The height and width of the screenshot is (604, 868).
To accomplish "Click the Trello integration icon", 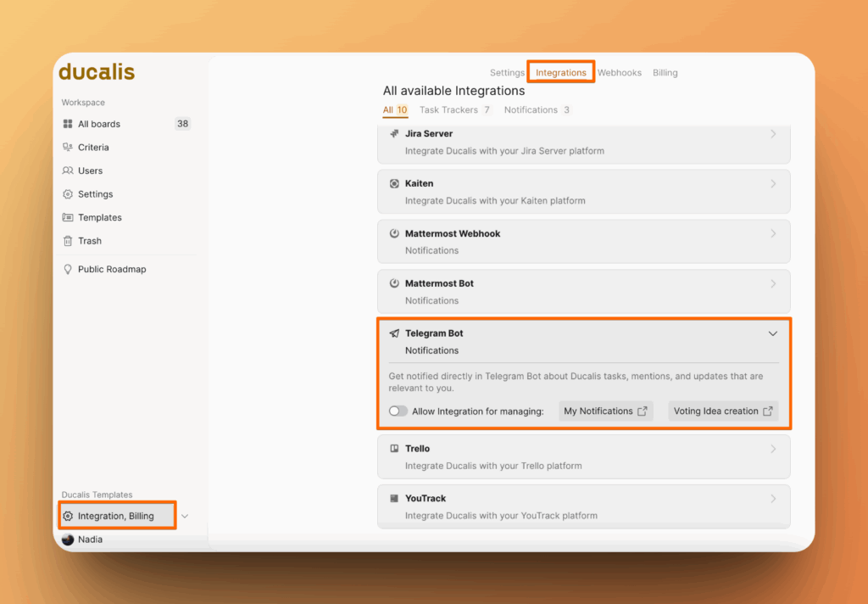I will (394, 449).
